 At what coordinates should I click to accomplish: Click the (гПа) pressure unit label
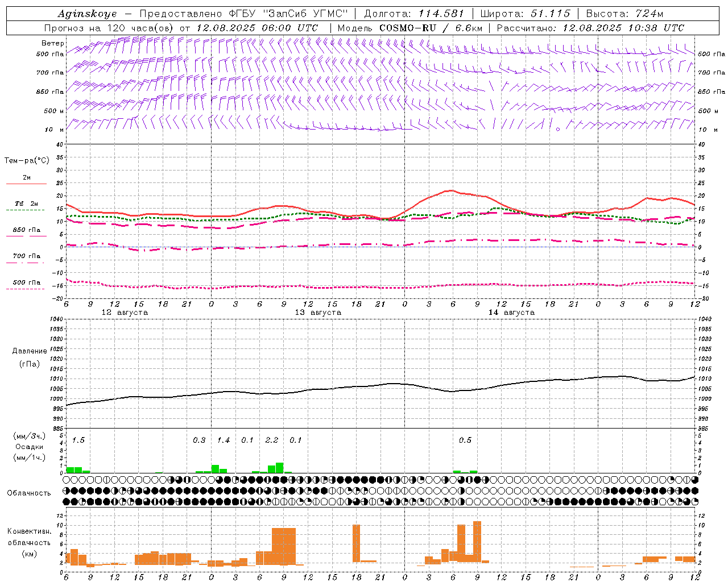pos(30,364)
